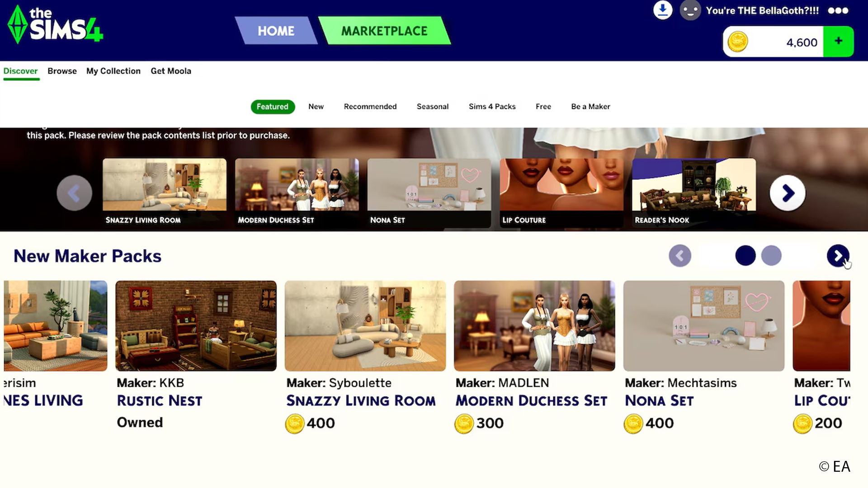Open the Modern Duchess Set pack card
The image size is (868, 488).
pyautogui.click(x=534, y=357)
